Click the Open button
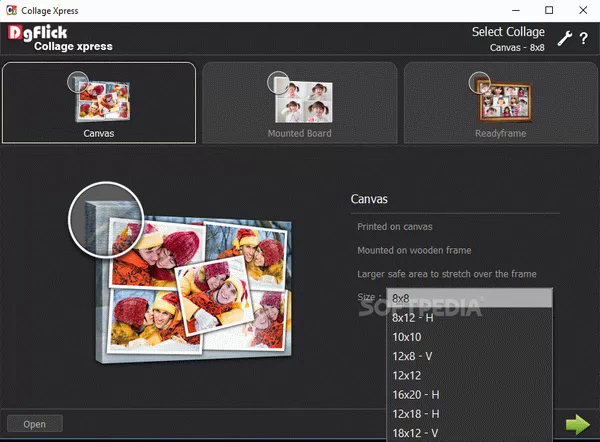Viewport: 600px width, 442px height. coord(35,424)
